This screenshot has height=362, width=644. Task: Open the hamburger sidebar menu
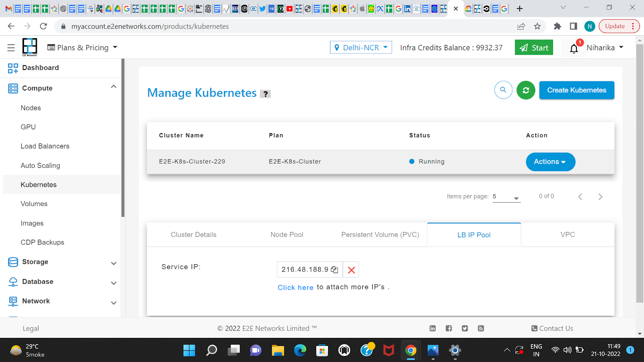click(x=11, y=47)
